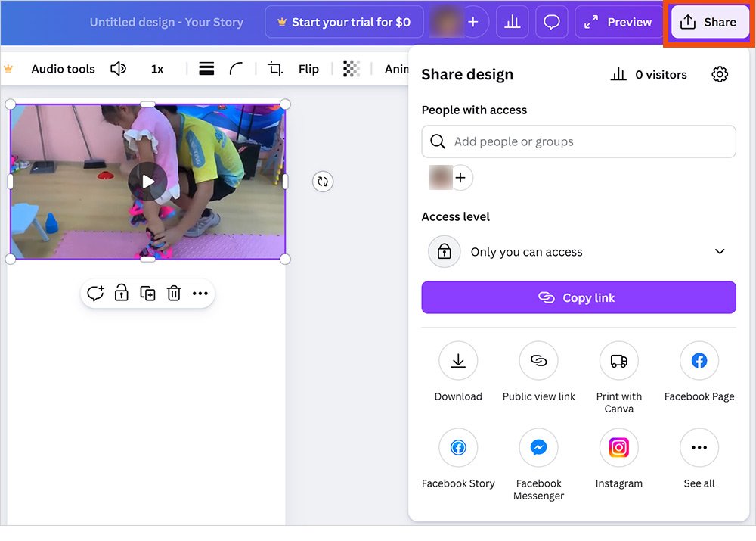Open transparency checkerboard control
This screenshot has height=541, width=756.
[351, 69]
